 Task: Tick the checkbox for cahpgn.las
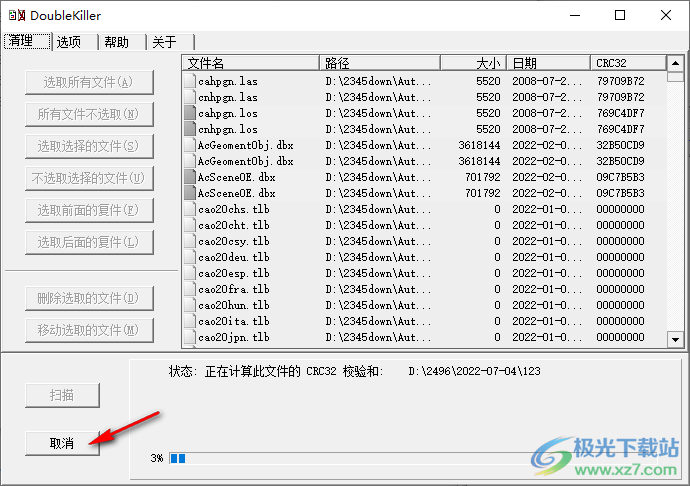[x=190, y=81]
